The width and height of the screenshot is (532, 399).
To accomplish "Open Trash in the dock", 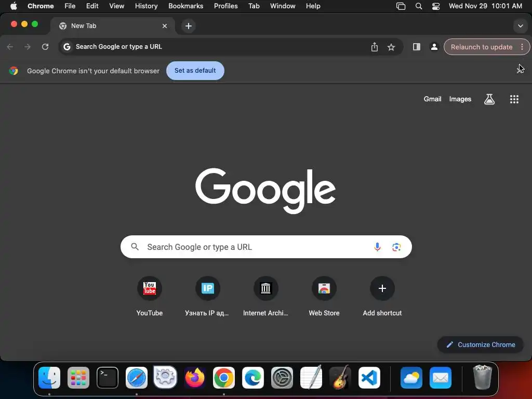I will click(x=482, y=377).
